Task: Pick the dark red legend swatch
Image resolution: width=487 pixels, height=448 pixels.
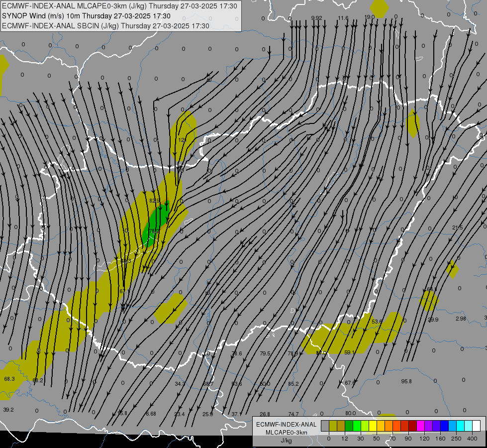Action: [412, 426]
